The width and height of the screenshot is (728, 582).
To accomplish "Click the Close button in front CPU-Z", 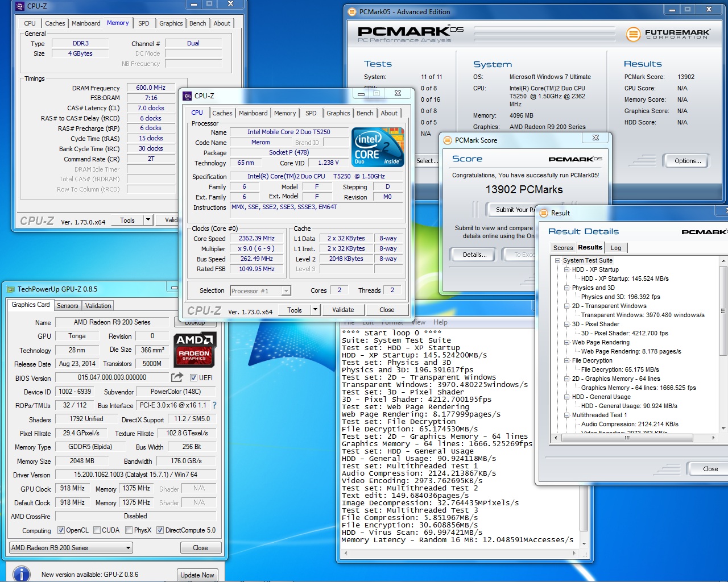I will (x=387, y=310).
